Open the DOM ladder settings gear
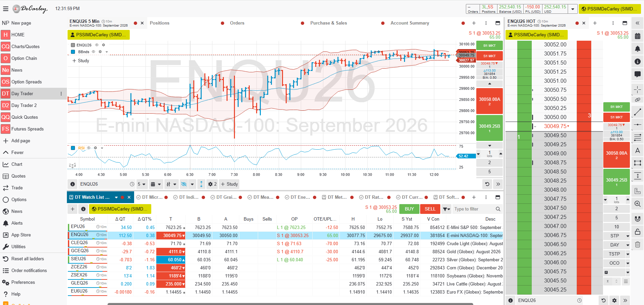 614,300
